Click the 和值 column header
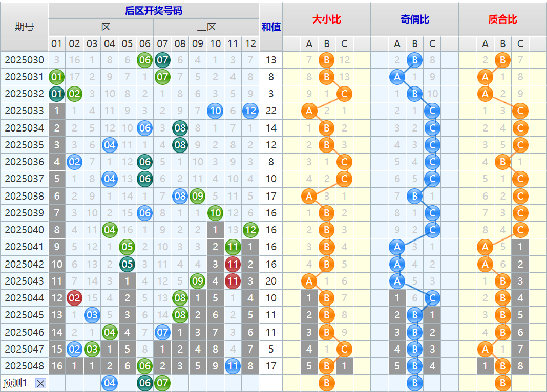The image size is (547, 392). (271, 27)
